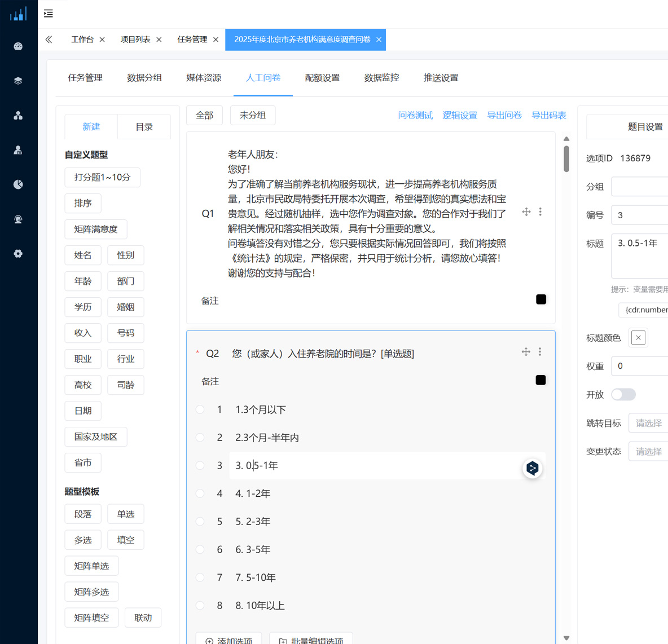Toggle the 开放 switch
Image resolution: width=668 pixels, height=644 pixels.
(623, 394)
